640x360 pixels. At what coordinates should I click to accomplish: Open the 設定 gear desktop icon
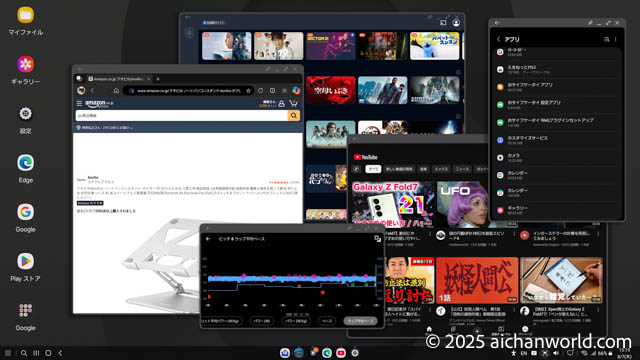(25, 114)
